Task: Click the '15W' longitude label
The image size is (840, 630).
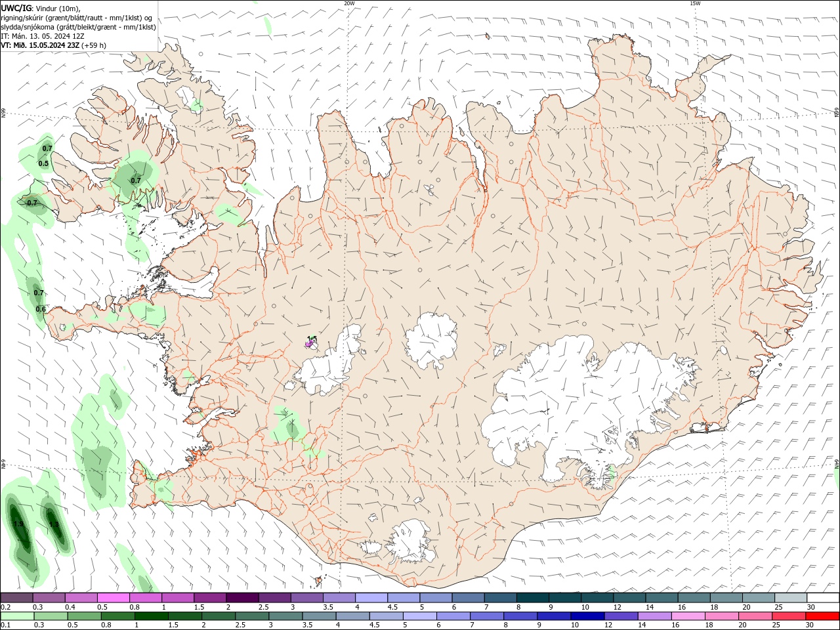Action: click(x=695, y=3)
